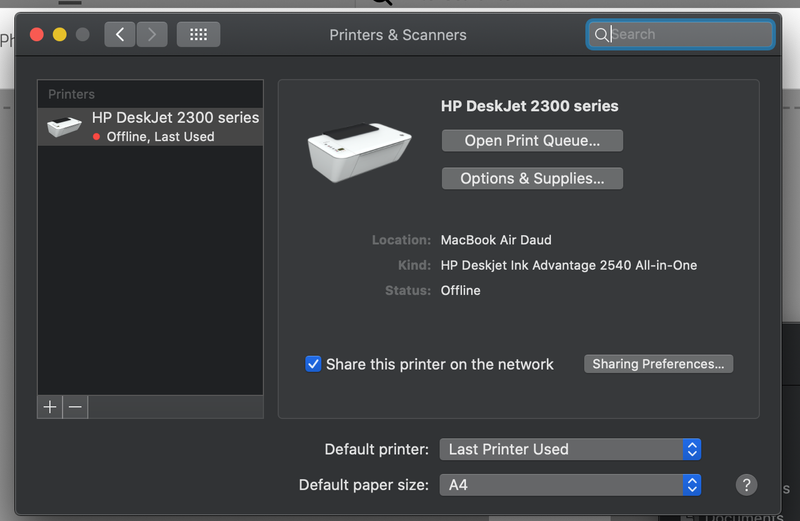The height and width of the screenshot is (521, 800).
Task: Focus the Search input field
Action: [x=681, y=34]
